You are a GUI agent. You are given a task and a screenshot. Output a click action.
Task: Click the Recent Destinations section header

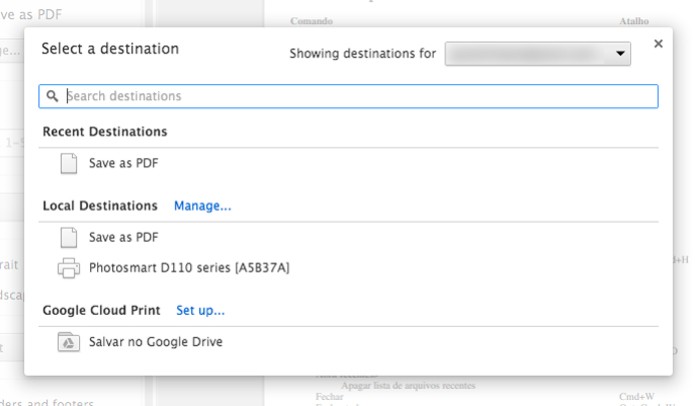[x=105, y=132]
